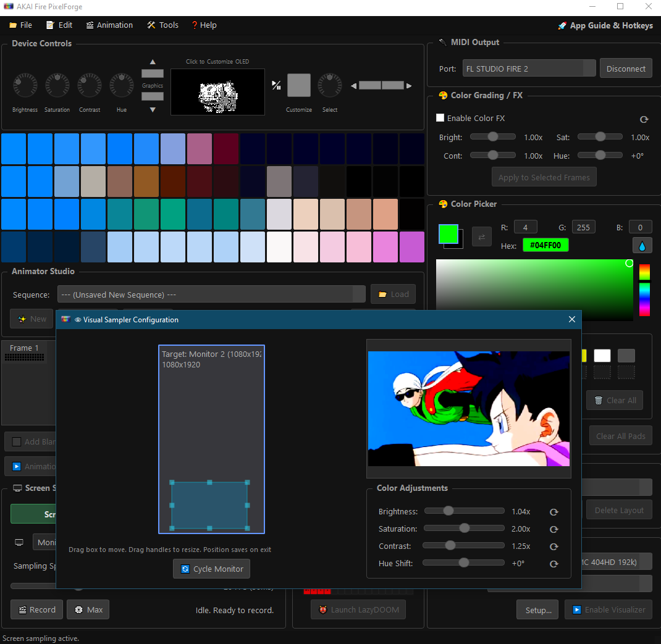661x644 pixels.
Task: Open the Animation menu
Action: [109, 25]
